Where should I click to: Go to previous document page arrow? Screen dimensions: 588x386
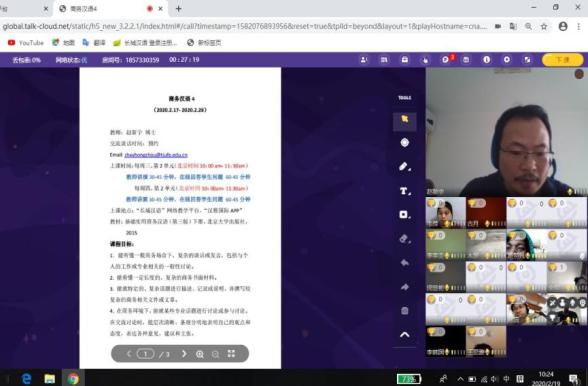pyautogui.click(x=129, y=354)
